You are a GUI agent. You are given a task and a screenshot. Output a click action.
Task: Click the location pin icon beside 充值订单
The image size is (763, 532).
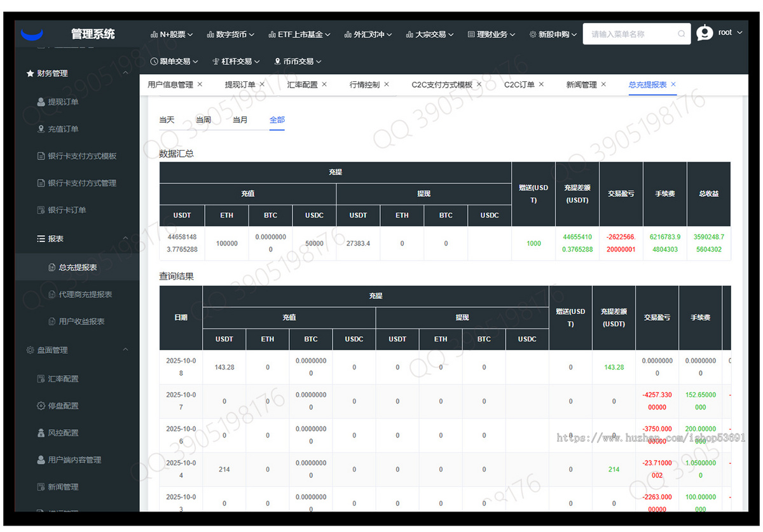click(x=41, y=129)
